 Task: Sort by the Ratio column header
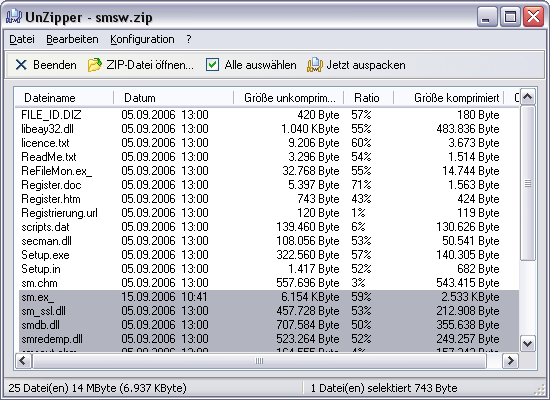point(368,98)
